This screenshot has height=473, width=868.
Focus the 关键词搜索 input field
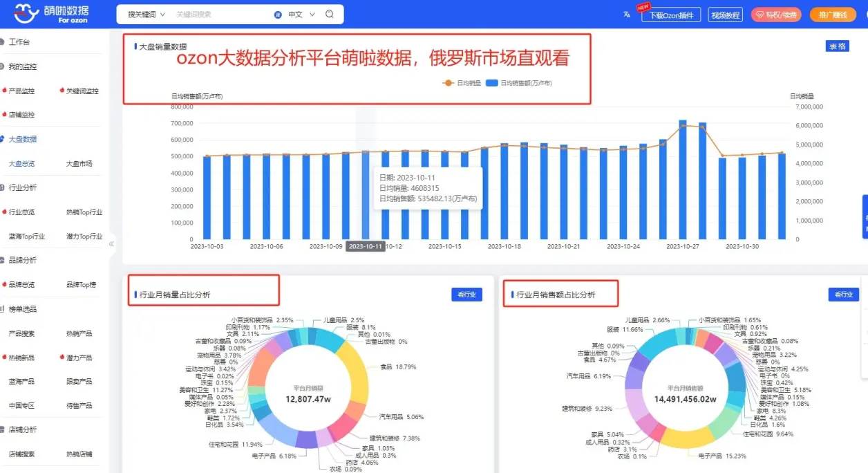click(221, 14)
